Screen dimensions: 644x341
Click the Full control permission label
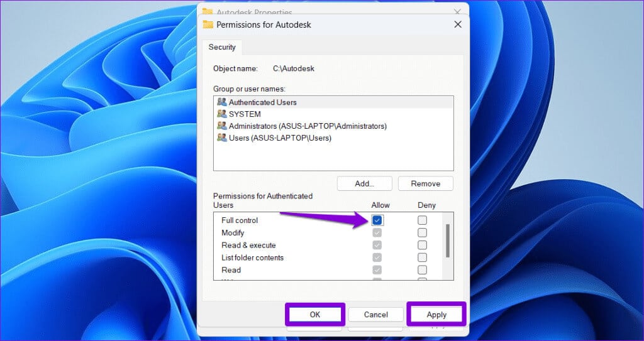coord(240,220)
